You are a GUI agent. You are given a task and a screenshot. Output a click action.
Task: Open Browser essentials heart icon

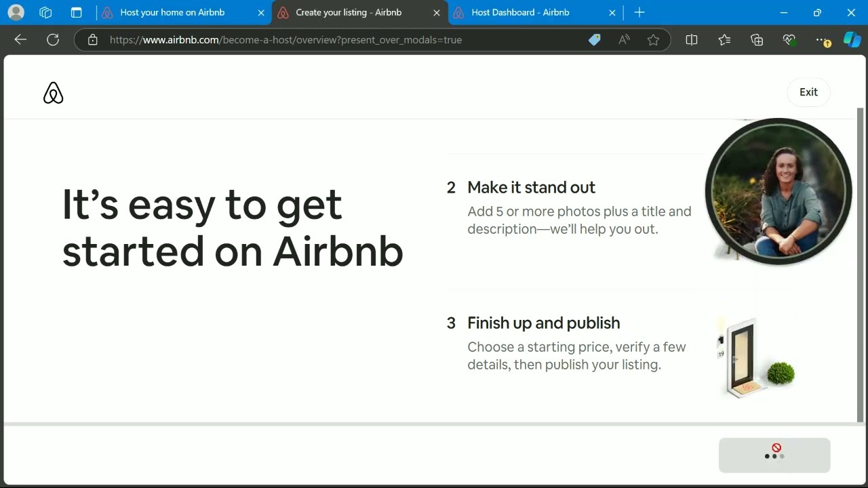[789, 40]
